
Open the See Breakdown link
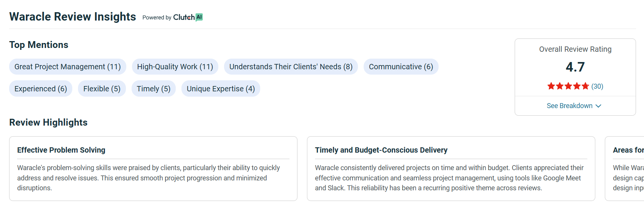(x=574, y=106)
